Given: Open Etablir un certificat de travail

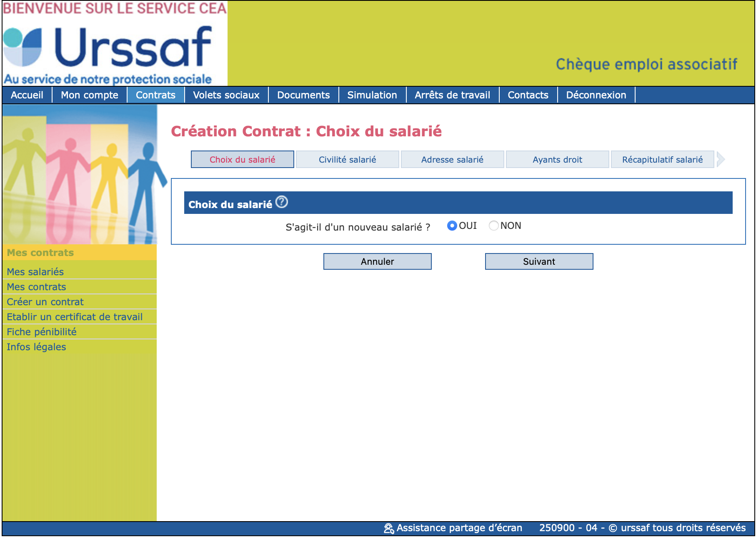Looking at the screenshot, I should pyautogui.click(x=75, y=317).
